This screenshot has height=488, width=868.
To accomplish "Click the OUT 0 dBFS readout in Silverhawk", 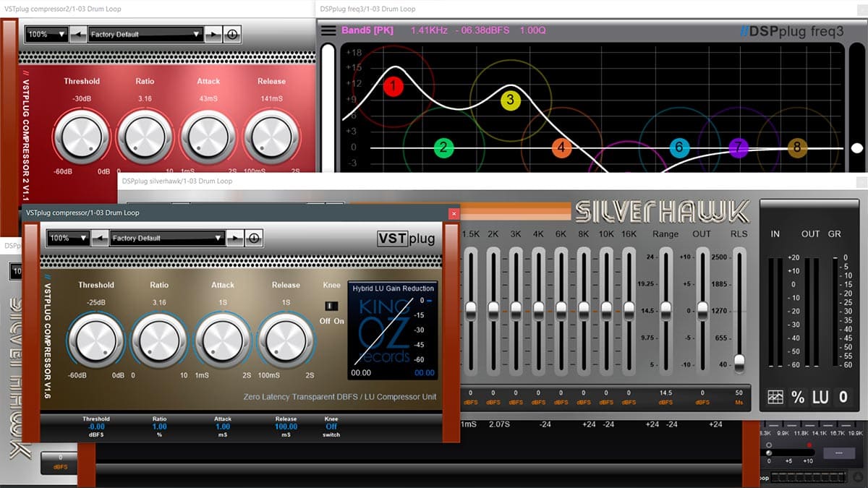I will click(x=702, y=397).
